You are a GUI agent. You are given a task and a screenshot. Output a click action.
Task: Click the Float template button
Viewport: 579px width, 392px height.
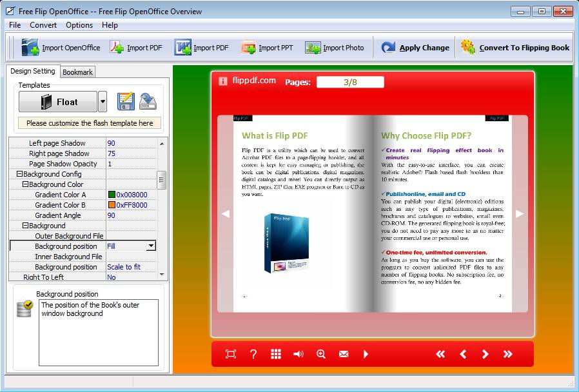pos(58,101)
